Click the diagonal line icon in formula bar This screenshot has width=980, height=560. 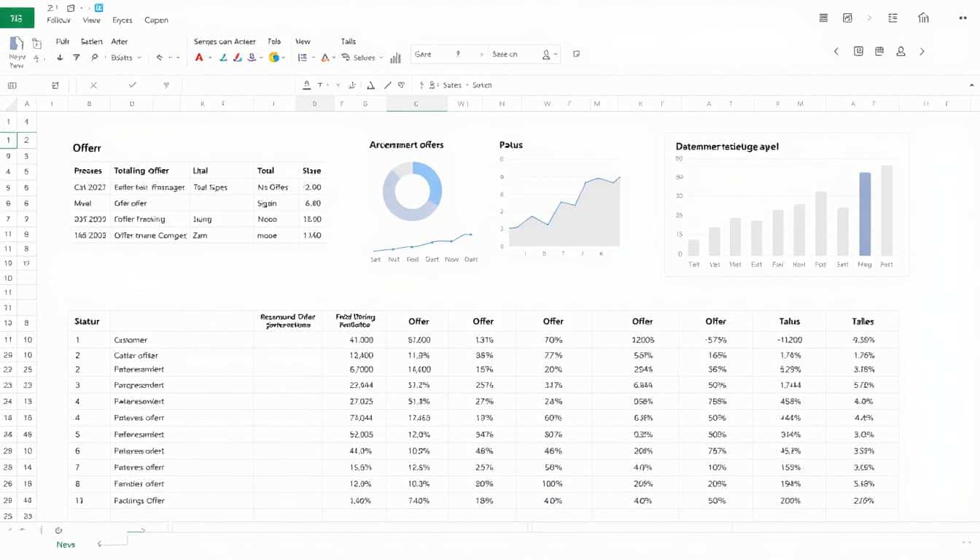click(x=387, y=85)
